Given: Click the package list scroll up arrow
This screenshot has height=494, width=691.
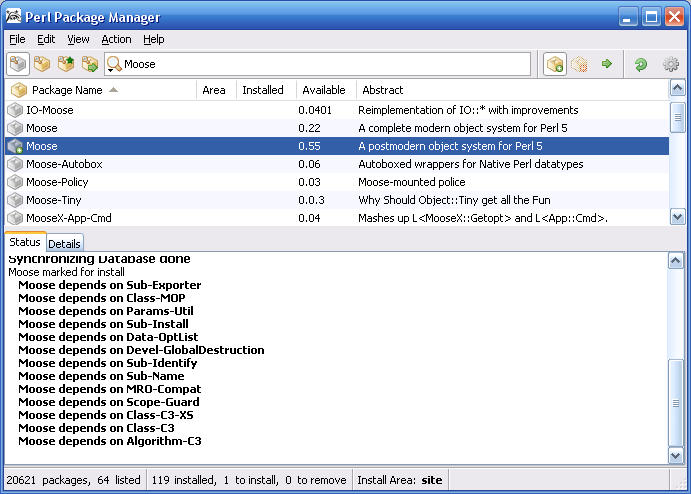Looking at the screenshot, I should click(x=677, y=88).
